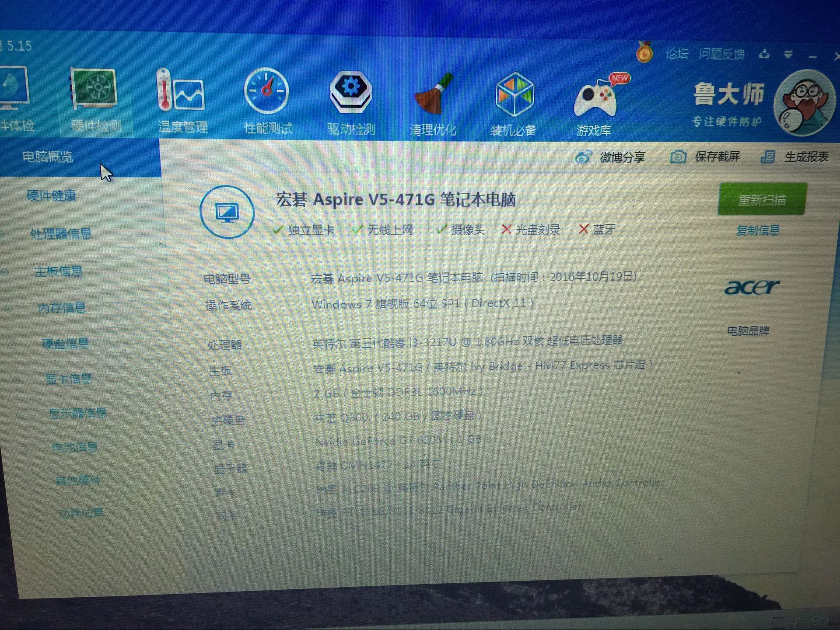Open the 游戏库 game controller icon
The width and height of the screenshot is (840, 630).
click(596, 105)
